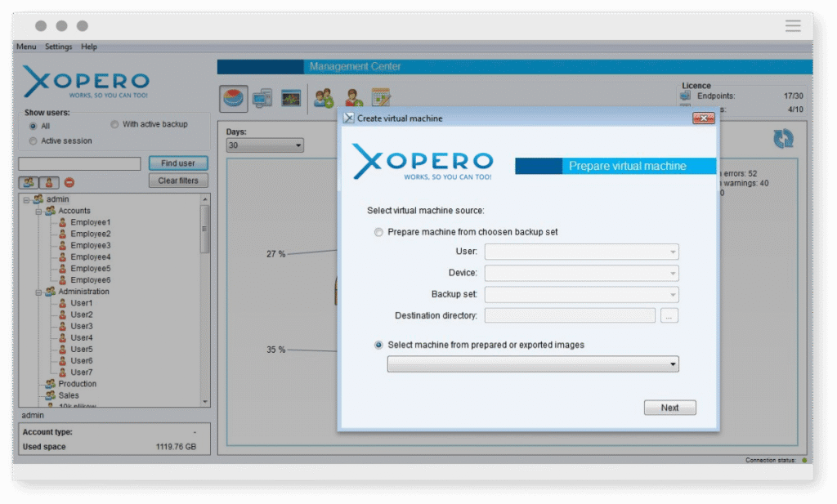Viewport: 837px width, 504px height.
Task: Click the User4 user icon
Action: tap(62, 337)
